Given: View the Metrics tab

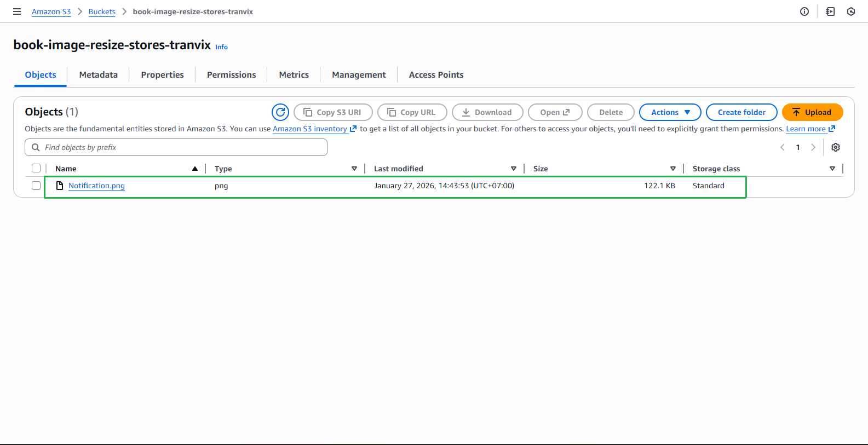Looking at the screenshot, I should click(x=294, y=75).
